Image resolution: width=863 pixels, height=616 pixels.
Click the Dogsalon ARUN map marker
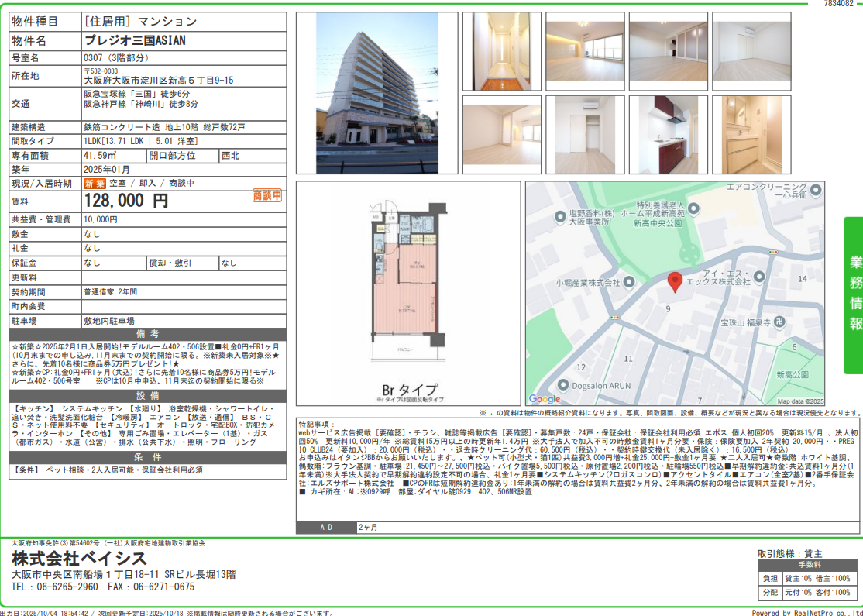coord(562,384)
